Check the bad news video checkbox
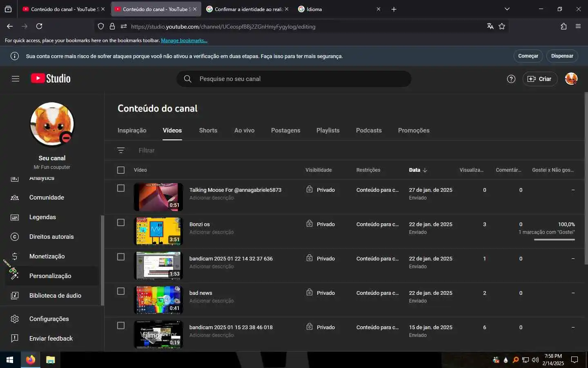 tap(121, 291)
